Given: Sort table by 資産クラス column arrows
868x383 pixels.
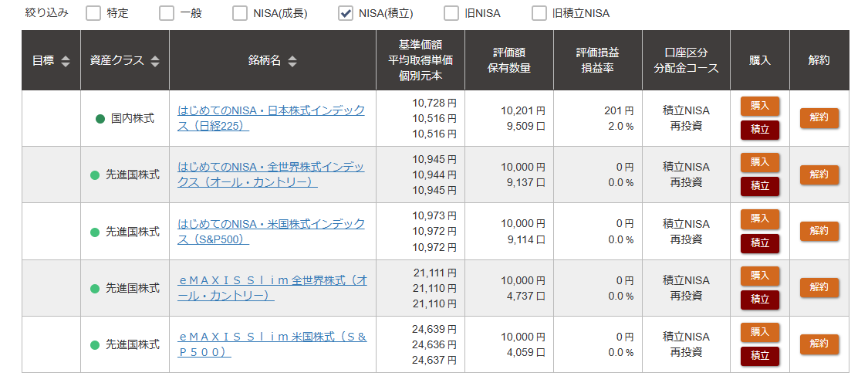Looking at the screenshot, I should 155,61.
